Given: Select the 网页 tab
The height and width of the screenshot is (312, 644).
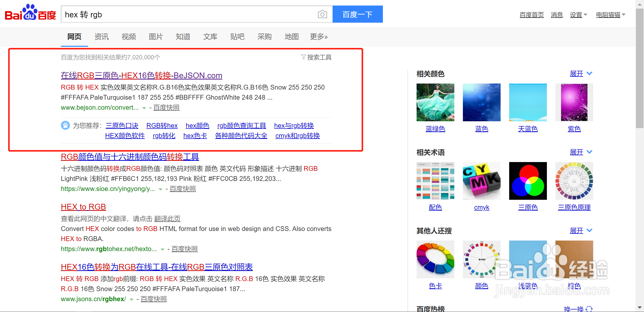Looking at the screenshot, I should (x=74, y=37).
